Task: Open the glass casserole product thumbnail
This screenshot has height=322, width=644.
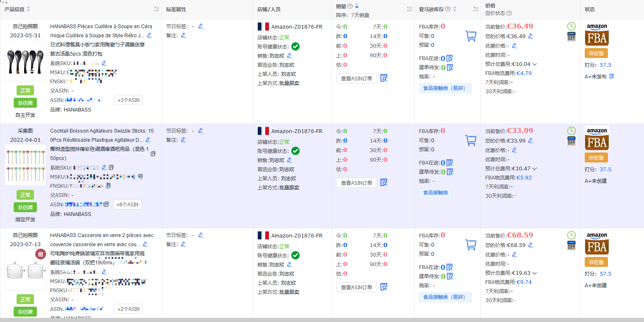Action: coord(25,269)
